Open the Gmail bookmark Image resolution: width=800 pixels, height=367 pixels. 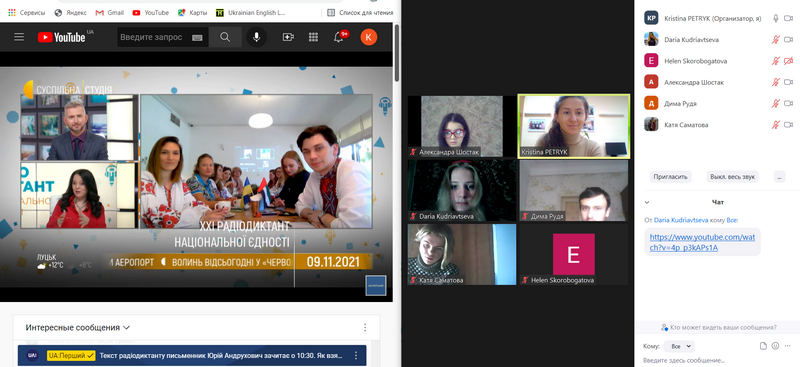[110, 12]
